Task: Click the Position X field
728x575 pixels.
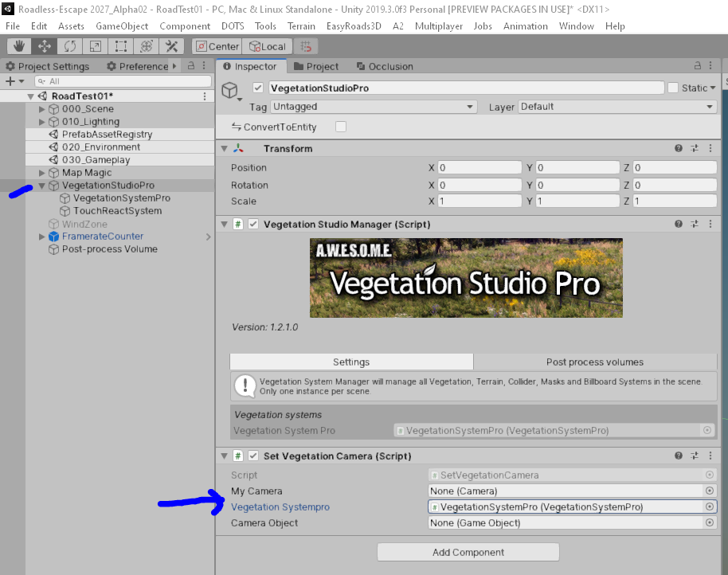Action: point(479,167)
